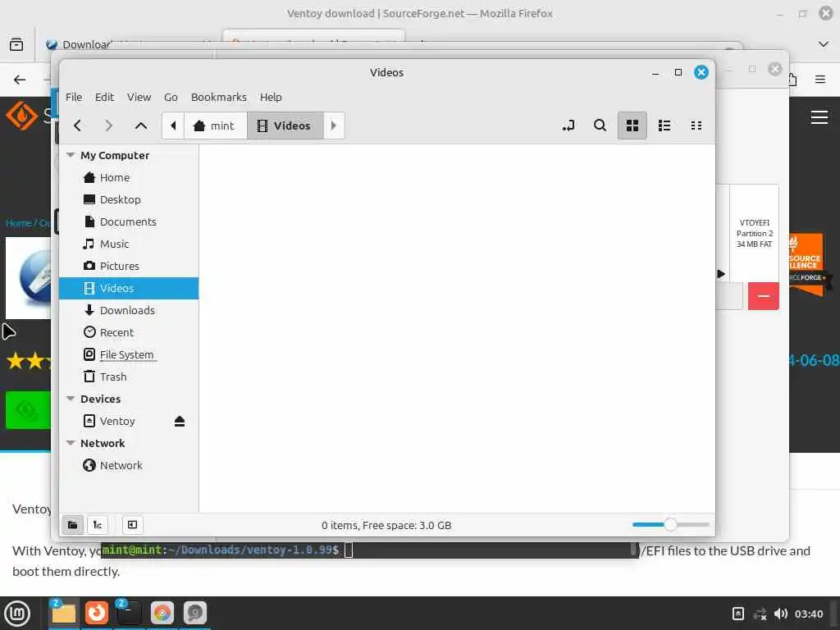Minimize the Videos window

pyautogui.click(x=655, y=72)
